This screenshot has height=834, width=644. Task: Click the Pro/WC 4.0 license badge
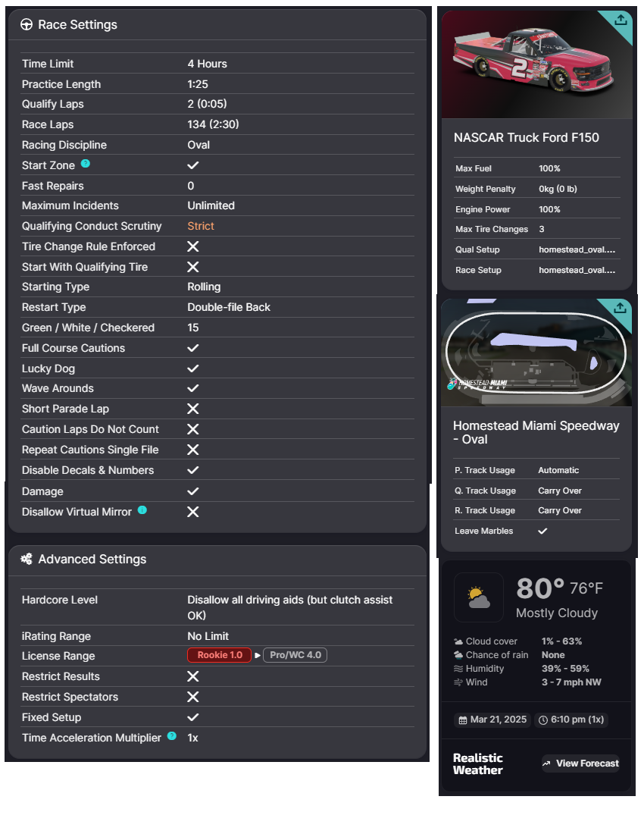[x=295, y=655]
